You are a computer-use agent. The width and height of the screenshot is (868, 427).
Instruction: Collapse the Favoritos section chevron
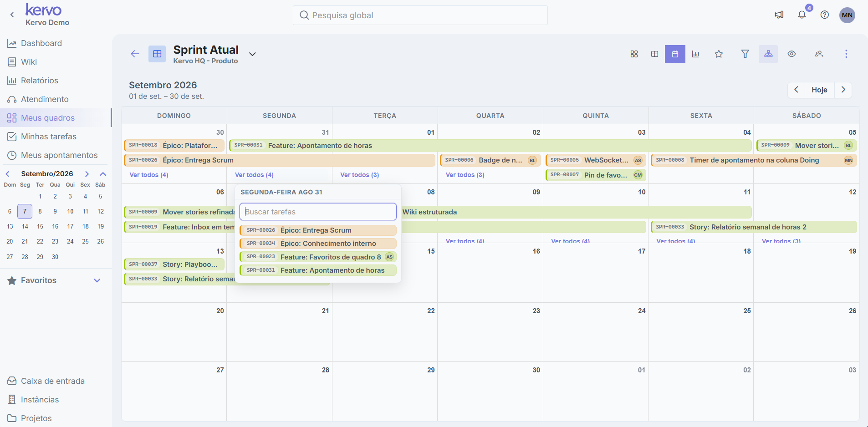[97, 280]
